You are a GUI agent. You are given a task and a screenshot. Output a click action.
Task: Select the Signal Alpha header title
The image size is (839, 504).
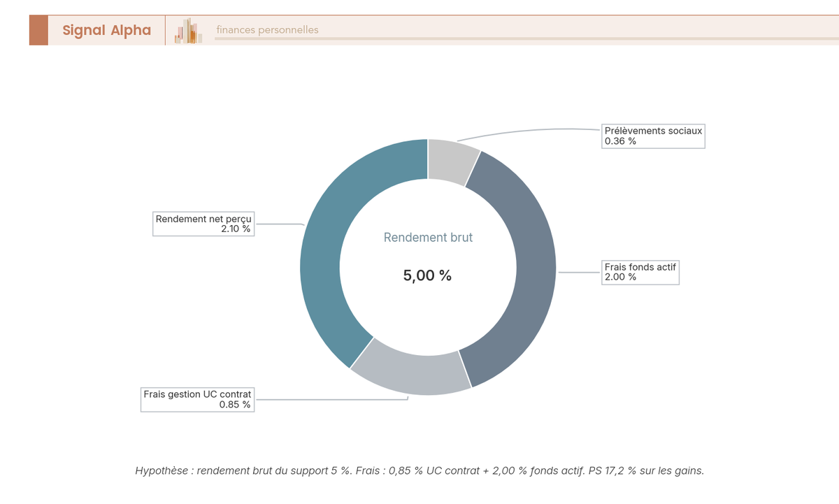pyautogui.click(x=106, y=30)
